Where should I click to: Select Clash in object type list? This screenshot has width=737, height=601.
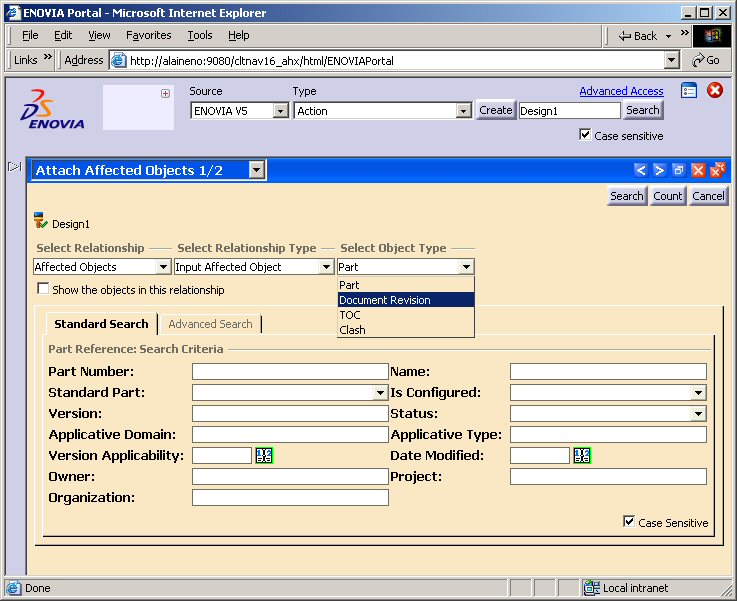(406, 330)
